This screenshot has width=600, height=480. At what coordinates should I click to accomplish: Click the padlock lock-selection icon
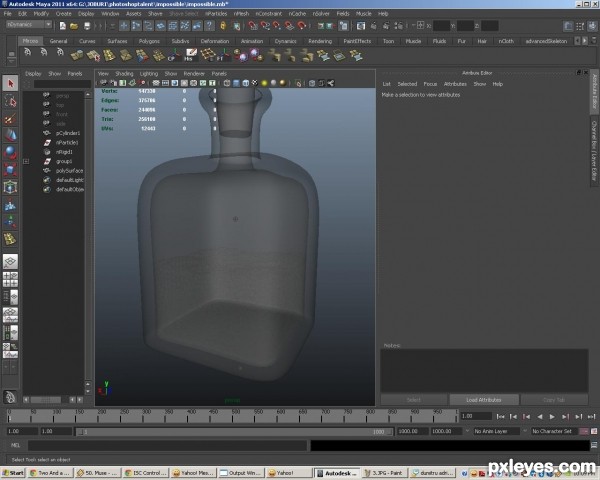pos(223,26)
